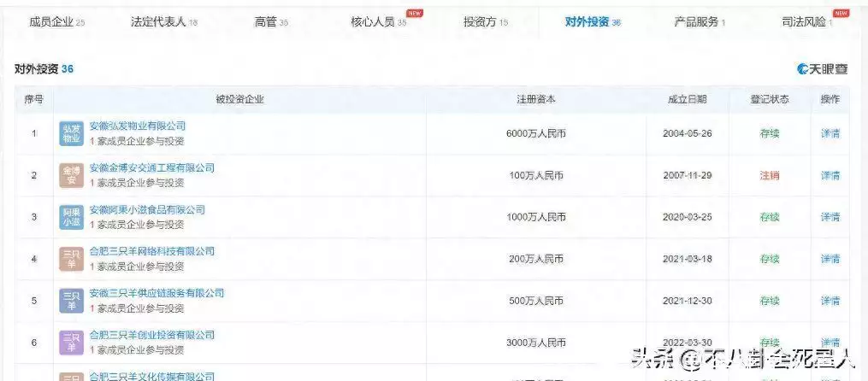Image resolution: width=868 pixels, height=381 pixels.
Task: Select the 200万人民币 capital cell
Action: coord(536,259)
